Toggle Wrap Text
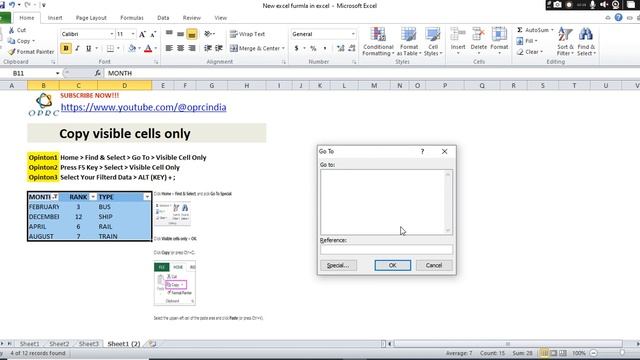This screenshot has width=640, height=360. click(x=247, y=34)
